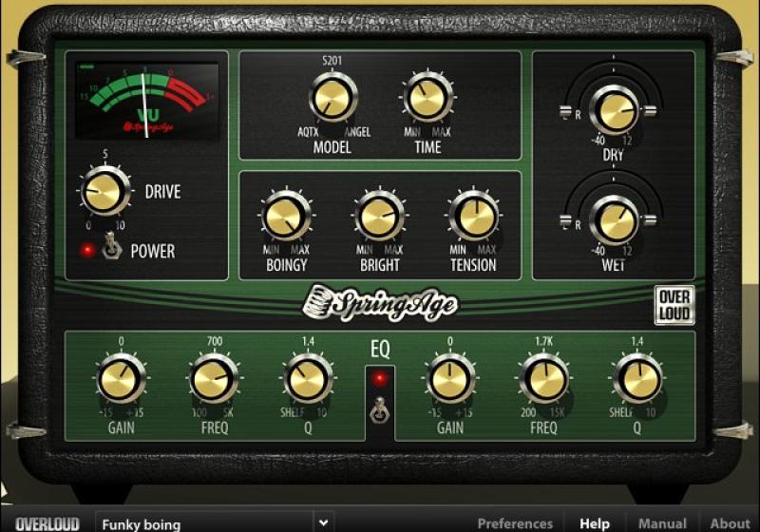Click the TENSION knob
This screenshot has width=760, height=532.
(473, 215)
